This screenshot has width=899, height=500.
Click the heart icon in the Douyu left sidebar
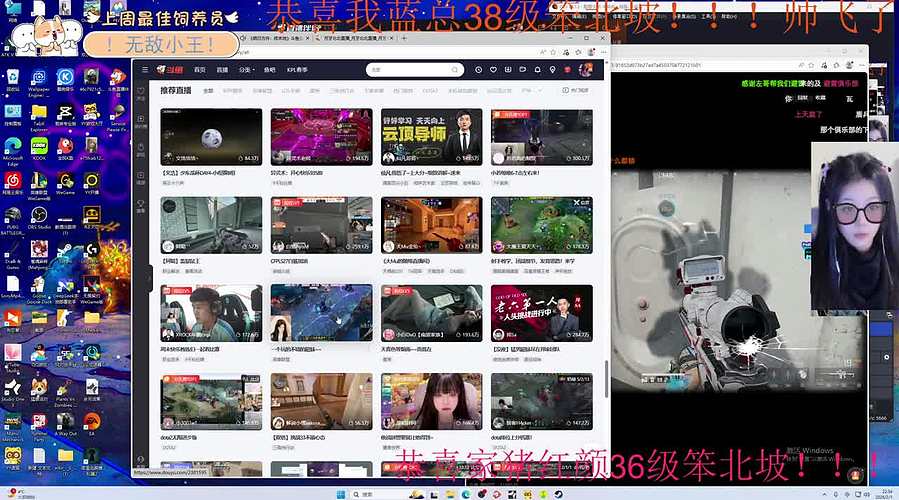point(140,92)
